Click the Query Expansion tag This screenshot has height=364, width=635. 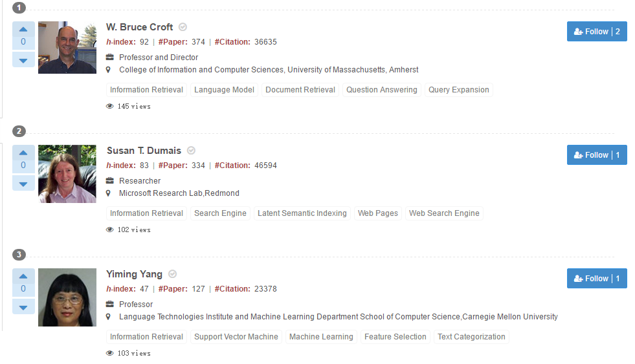click(458, 90)
